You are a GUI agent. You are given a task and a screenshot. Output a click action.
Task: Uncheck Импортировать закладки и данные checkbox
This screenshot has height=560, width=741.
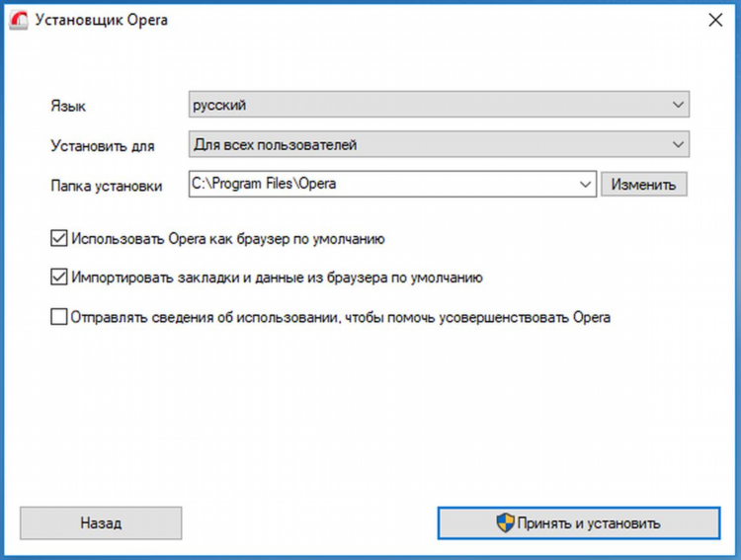pos(58,277)
